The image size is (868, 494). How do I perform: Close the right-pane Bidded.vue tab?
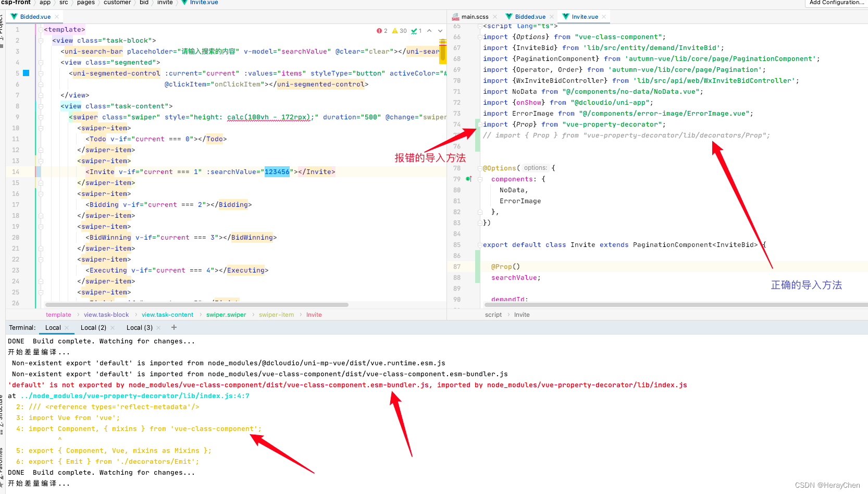pyautogui.click(x=552, y=17)
